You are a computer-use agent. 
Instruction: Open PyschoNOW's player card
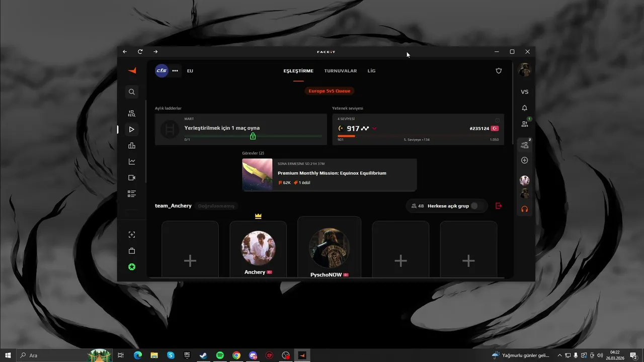pos(330,247)
